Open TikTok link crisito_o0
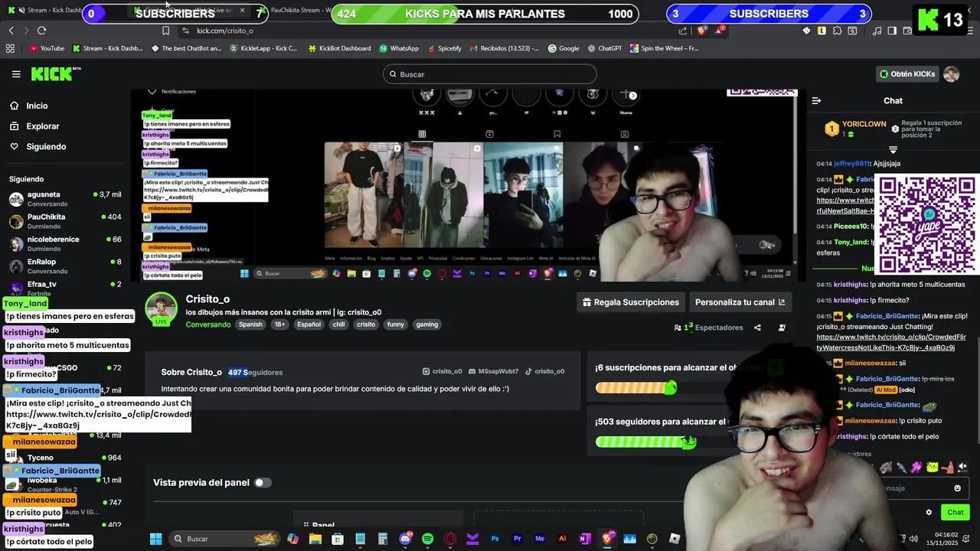980x551 pixels. 544,371
